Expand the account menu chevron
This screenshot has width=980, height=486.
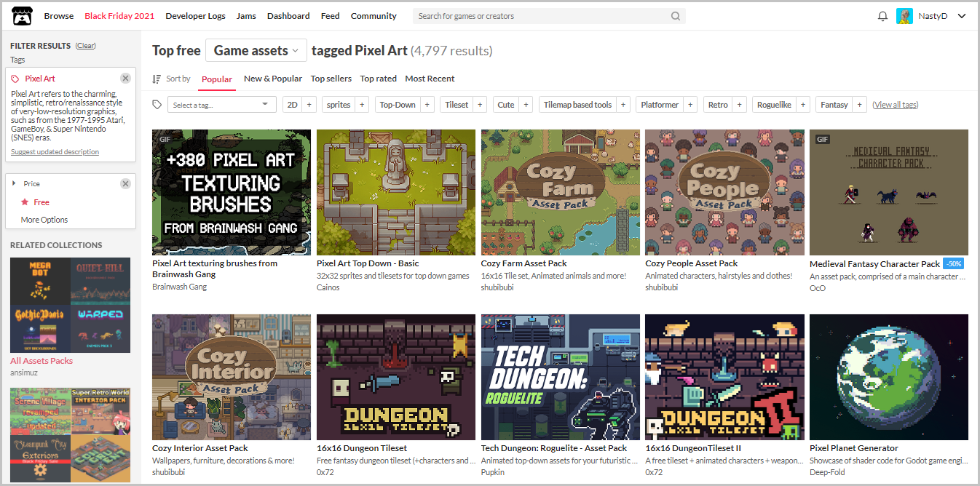[962, 16]
